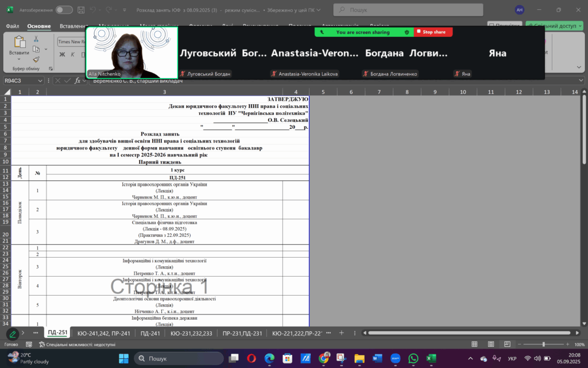Open the Windows Start menu
This screenshot has width=588, height=368.
click(x=124, y=359)
